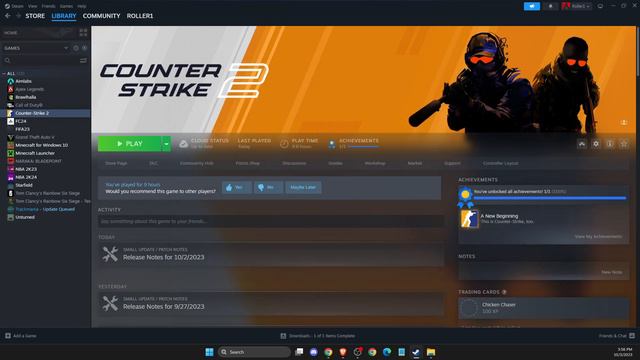
Task: Open the ROLLER1 profile tab
Action: (140, 16)
